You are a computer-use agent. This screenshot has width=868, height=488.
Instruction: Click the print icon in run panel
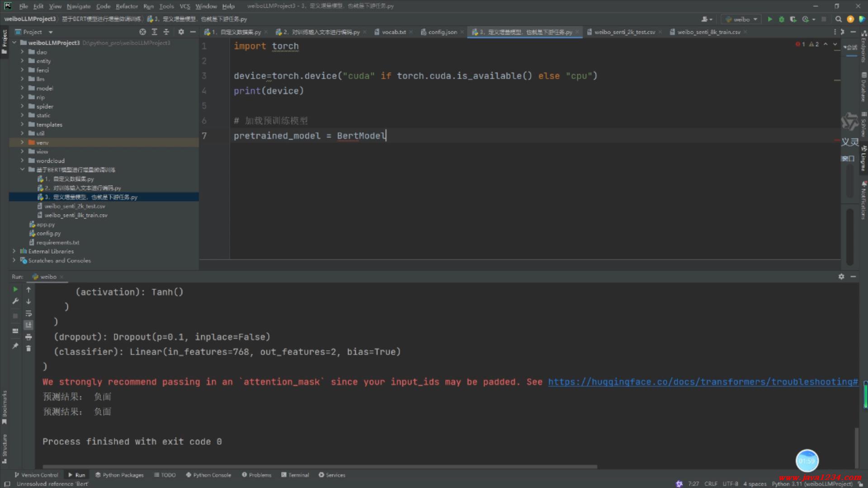28,337
